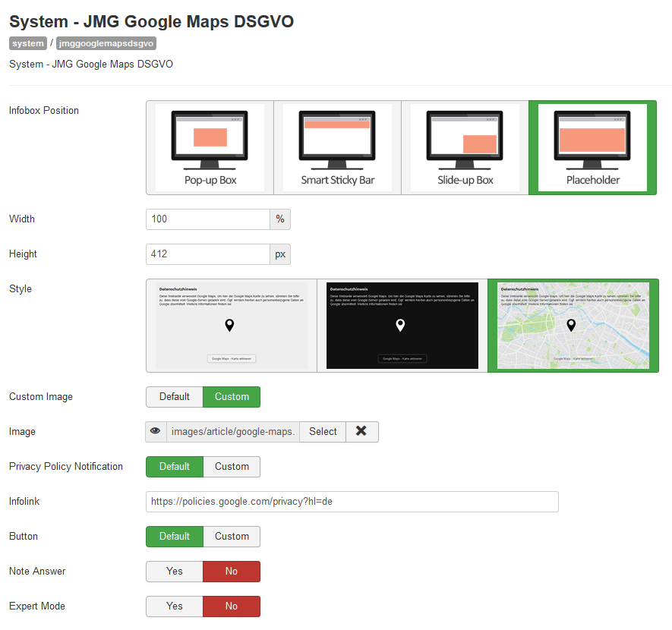
Task: Click the Style label
Action: click(x=21, y=289)
